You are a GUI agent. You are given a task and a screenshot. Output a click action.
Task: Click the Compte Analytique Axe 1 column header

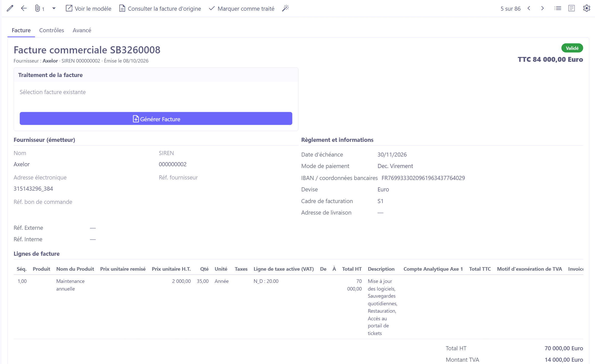433,269
